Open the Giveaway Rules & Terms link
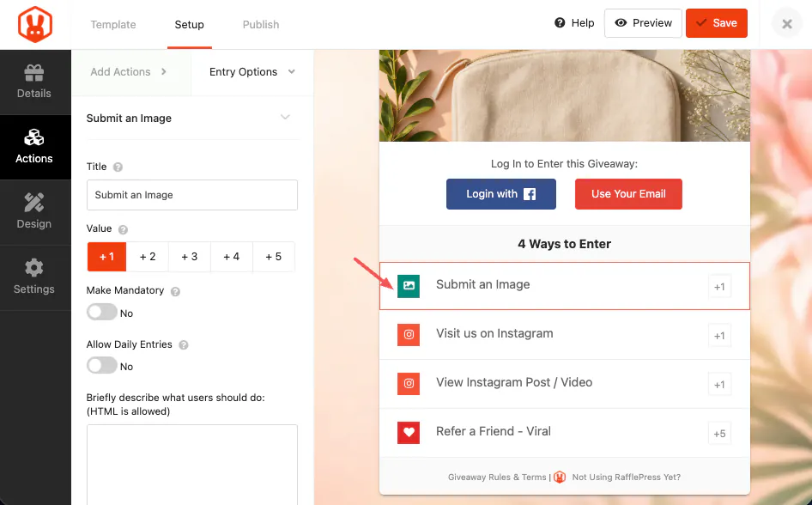This screenshot has height=505, width=812. [x=497, y=477]
